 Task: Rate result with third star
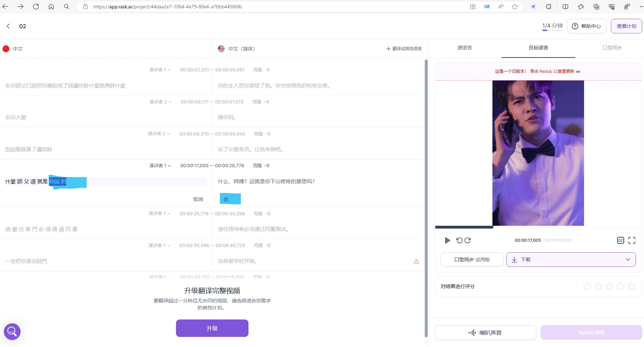(609, 286)
